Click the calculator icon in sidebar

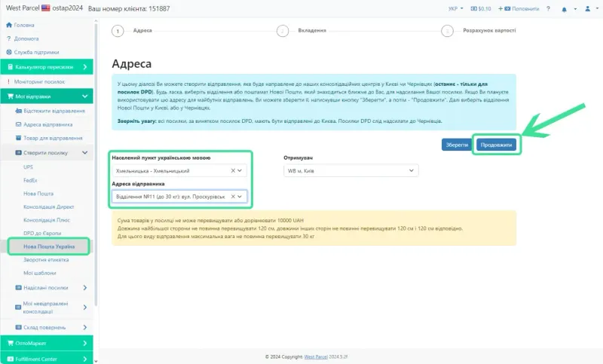click(x=10, y=67)
